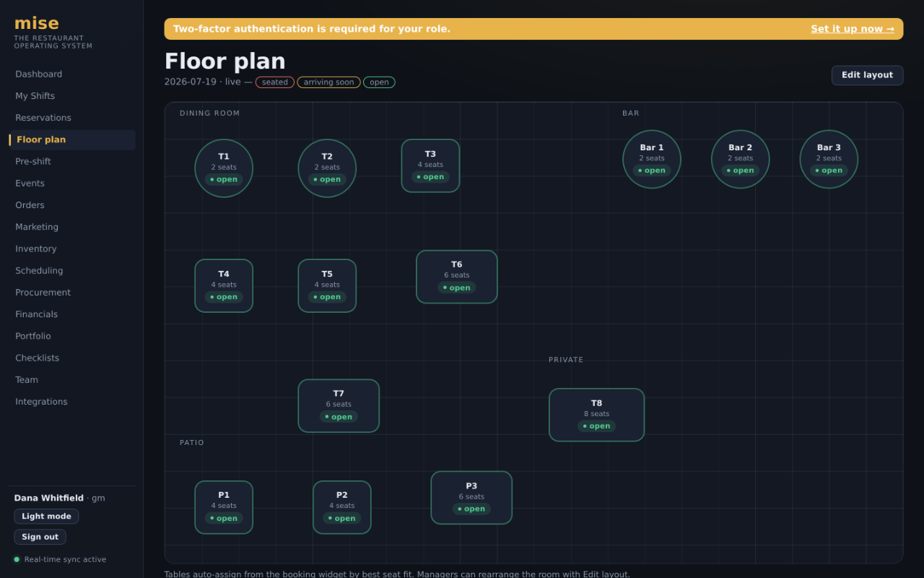Click the seated legend pill

(275, 82)
